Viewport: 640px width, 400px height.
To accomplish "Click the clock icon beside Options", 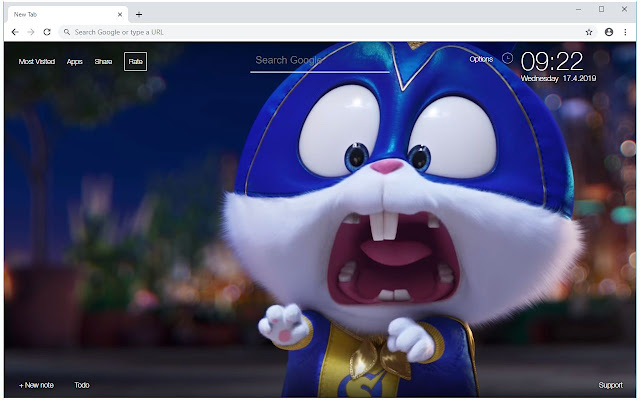I will pyautogui.click(x=507, y=58).
